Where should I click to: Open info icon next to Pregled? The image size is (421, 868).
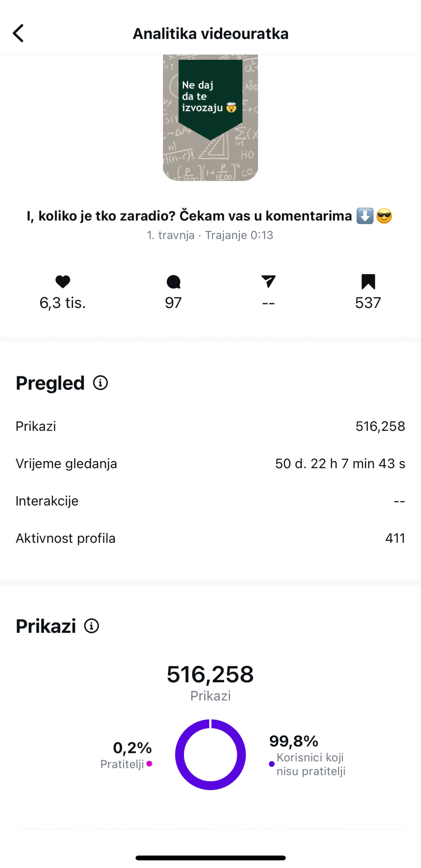tap(100, 383)
